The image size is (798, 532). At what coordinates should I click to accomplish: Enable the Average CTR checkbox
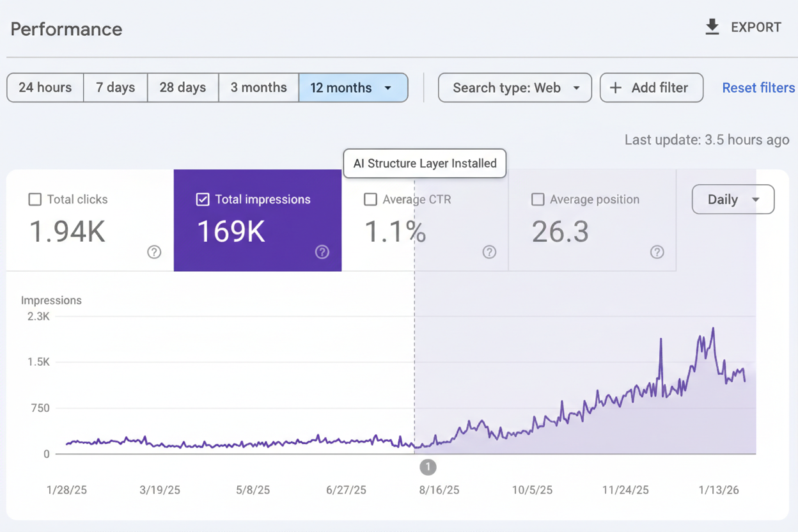tap(370, 199)
